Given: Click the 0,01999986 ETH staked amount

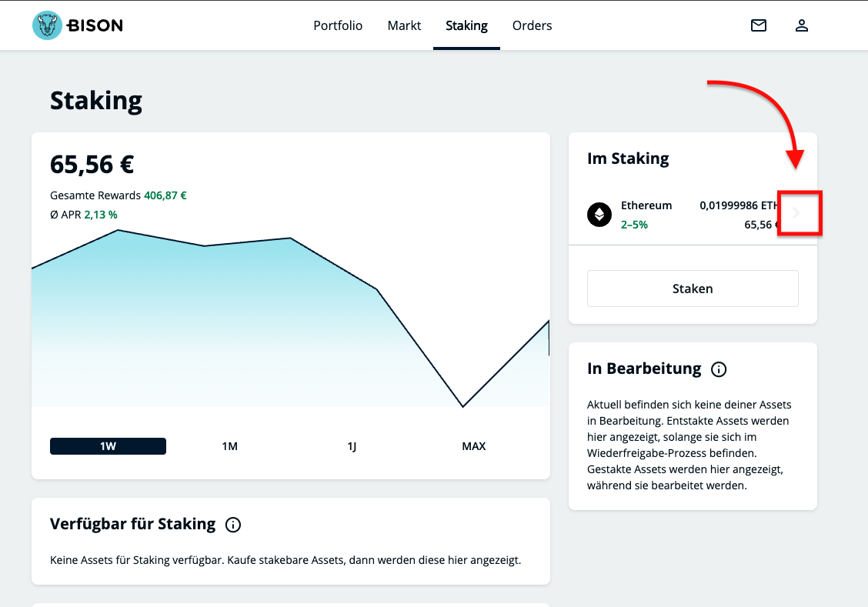Looking at the screenshot, I should [x=739, y=205].
